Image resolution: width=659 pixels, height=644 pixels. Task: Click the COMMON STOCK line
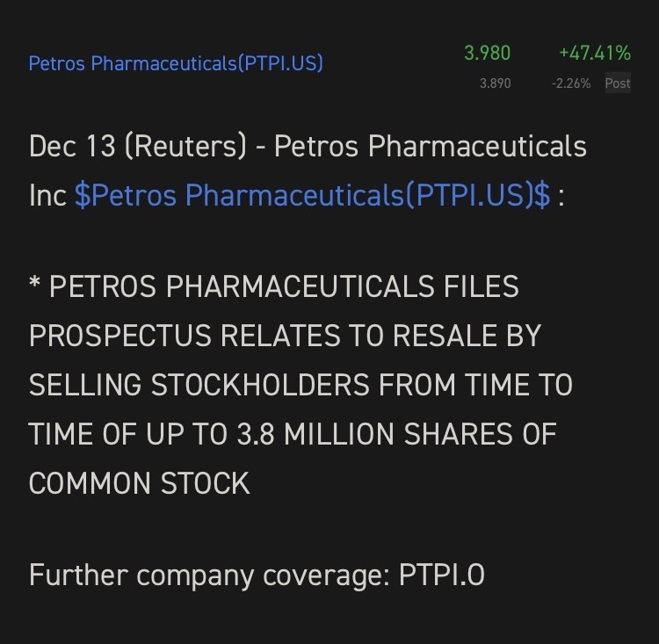139,483
